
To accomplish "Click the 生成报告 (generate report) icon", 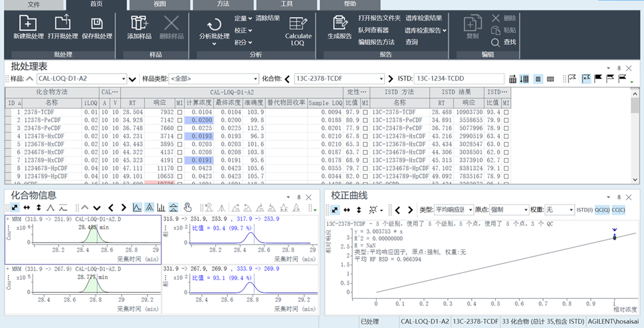I will click(x=339, y=22).
